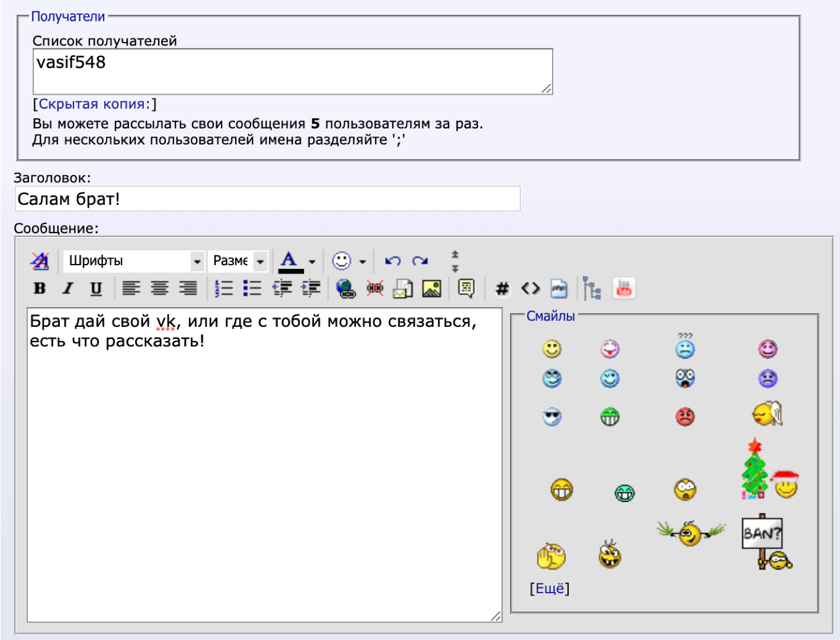Increase editor height with the down arrows
This screenshot has height=640, width=840.
(x=455, y=268)
